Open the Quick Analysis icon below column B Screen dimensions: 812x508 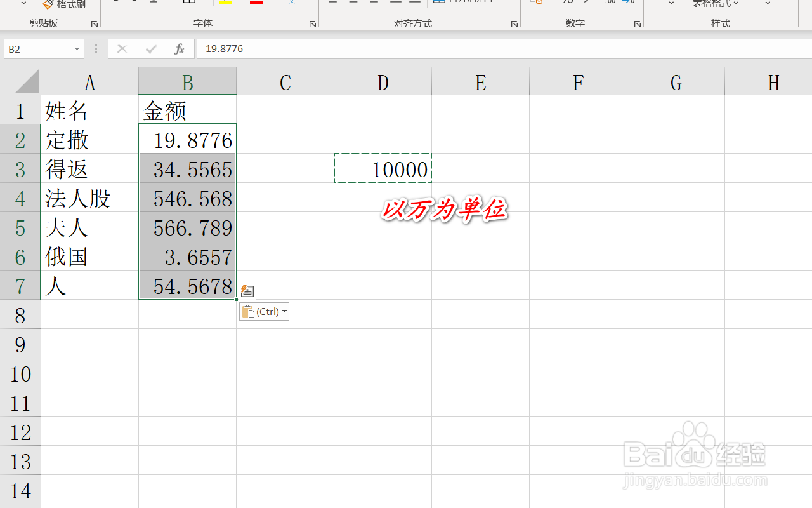[248, 291]
